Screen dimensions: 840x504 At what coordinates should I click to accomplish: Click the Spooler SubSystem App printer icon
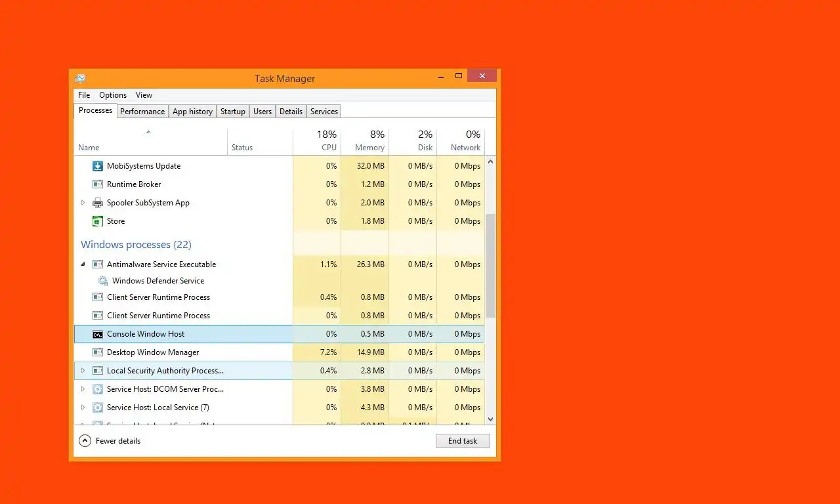coord(98,203)
